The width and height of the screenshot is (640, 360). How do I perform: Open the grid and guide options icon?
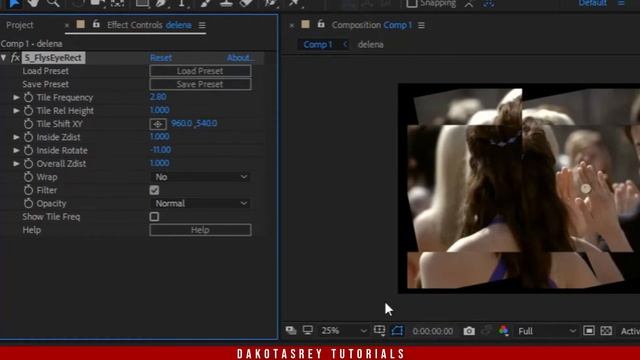(x=379, y=331)
